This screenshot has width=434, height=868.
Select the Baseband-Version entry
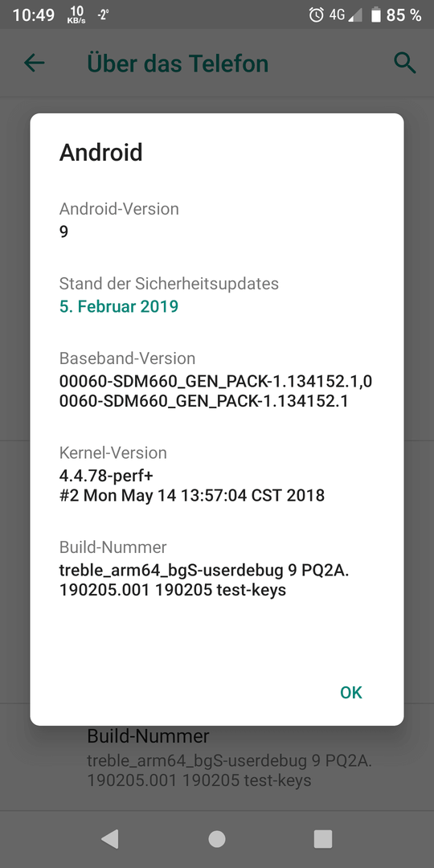[216, 379]
